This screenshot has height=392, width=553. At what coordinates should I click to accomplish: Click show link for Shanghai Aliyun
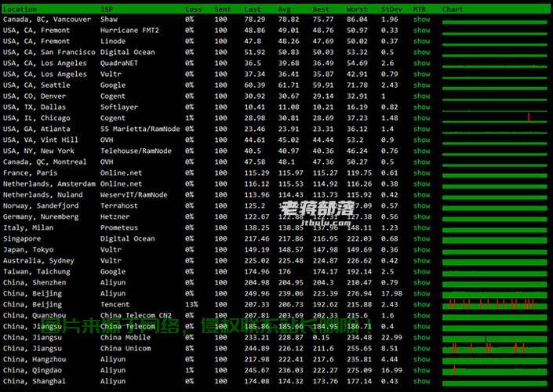tap(421, 381)
